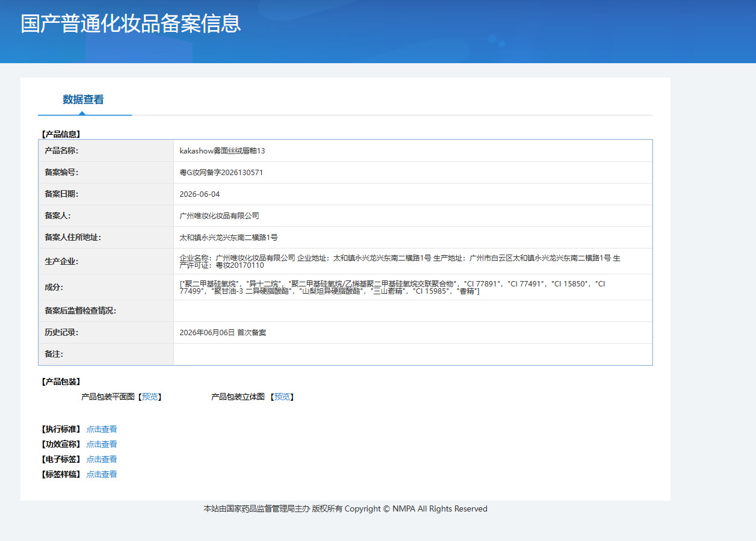The image size is (756, 541).
Task: Click the page title 国产普通化妆品备案信息
Action: point(131,23)
